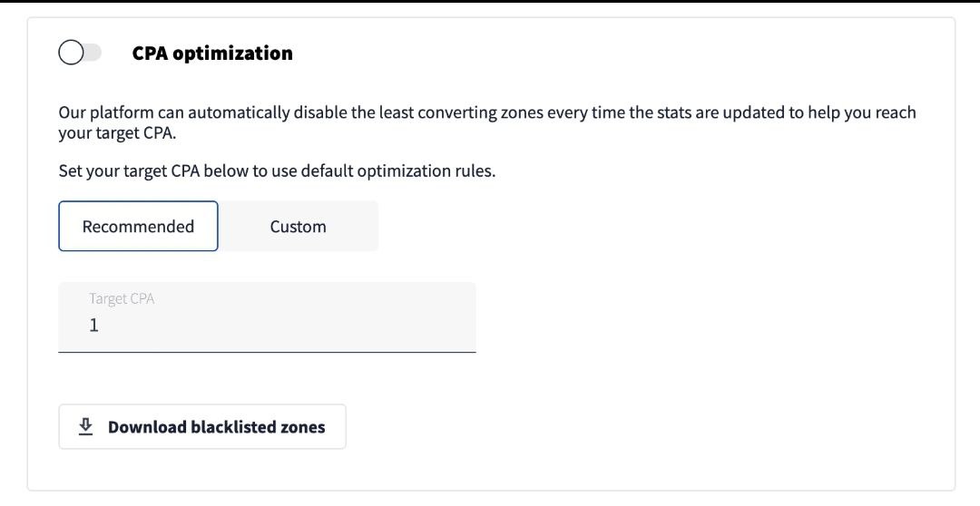980x506 pixels.
Task: Choose Custom optimization rules
Action: pyautogui.click(x=298, y=227)
